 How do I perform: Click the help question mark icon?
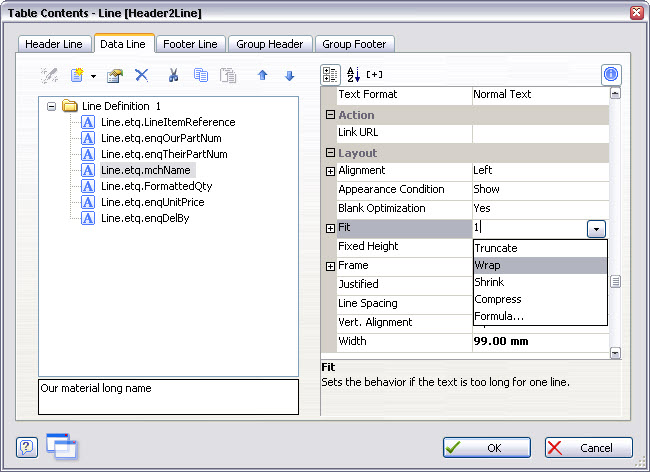[27, 448]
